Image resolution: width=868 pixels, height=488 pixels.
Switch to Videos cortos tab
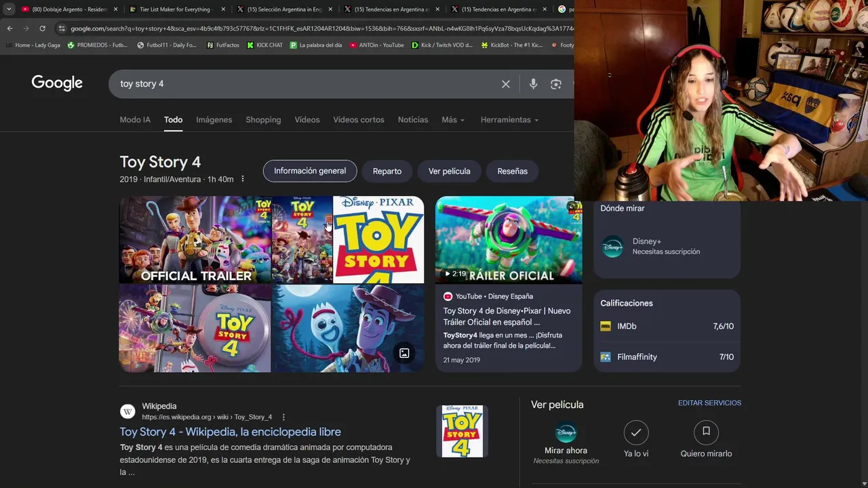(x=359, y=120)
